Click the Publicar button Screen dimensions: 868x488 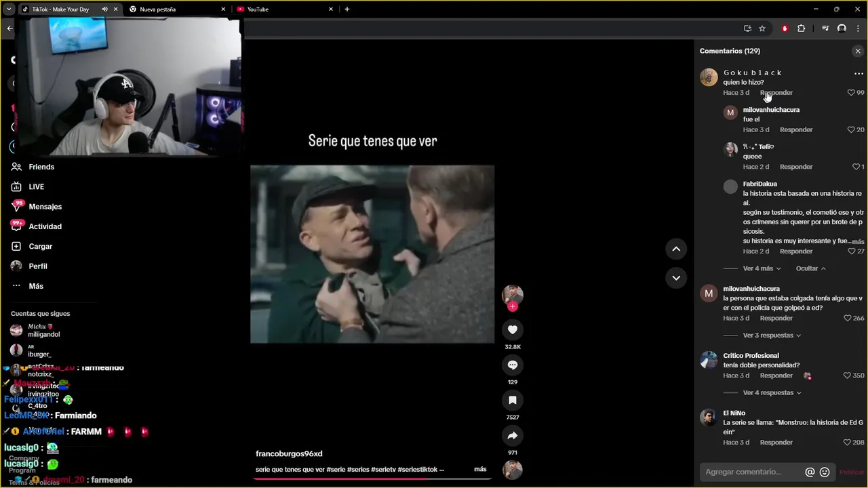click(852, 472)
